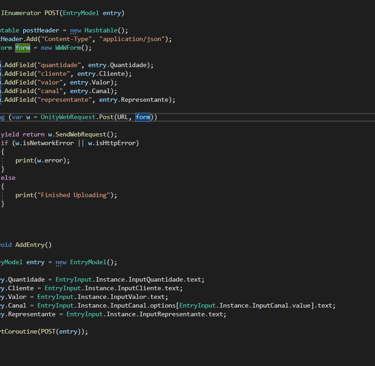Click the blue-highlighted form argument in Post call

(143, 117)
